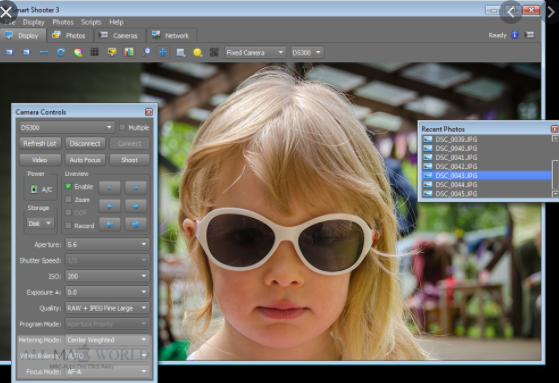Open the Scripts menu
The image size is (559, 383).
pos(91,22)
